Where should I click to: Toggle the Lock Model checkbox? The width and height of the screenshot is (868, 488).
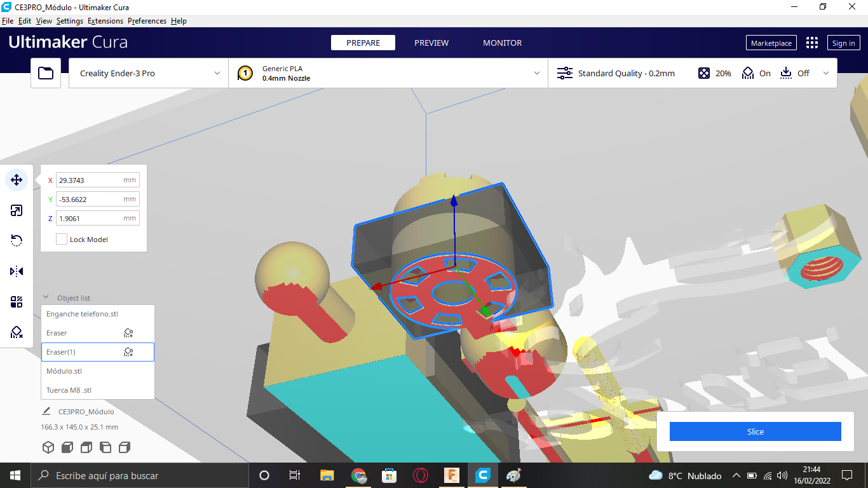coord(62,240)
